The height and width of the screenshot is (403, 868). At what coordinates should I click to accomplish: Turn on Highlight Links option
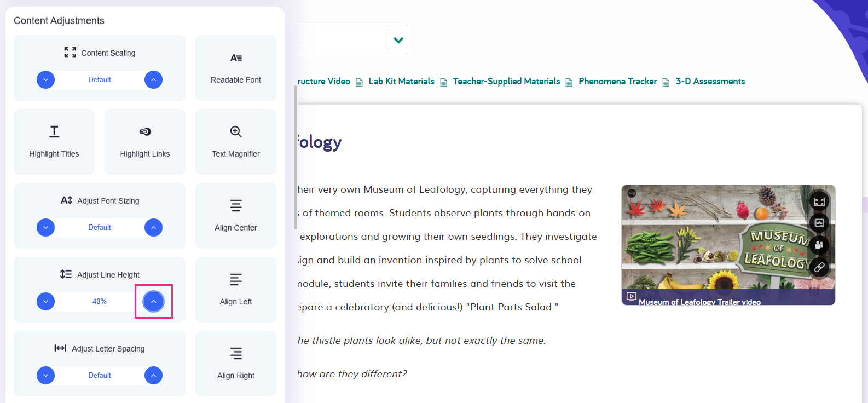click(x=145, y=142)
